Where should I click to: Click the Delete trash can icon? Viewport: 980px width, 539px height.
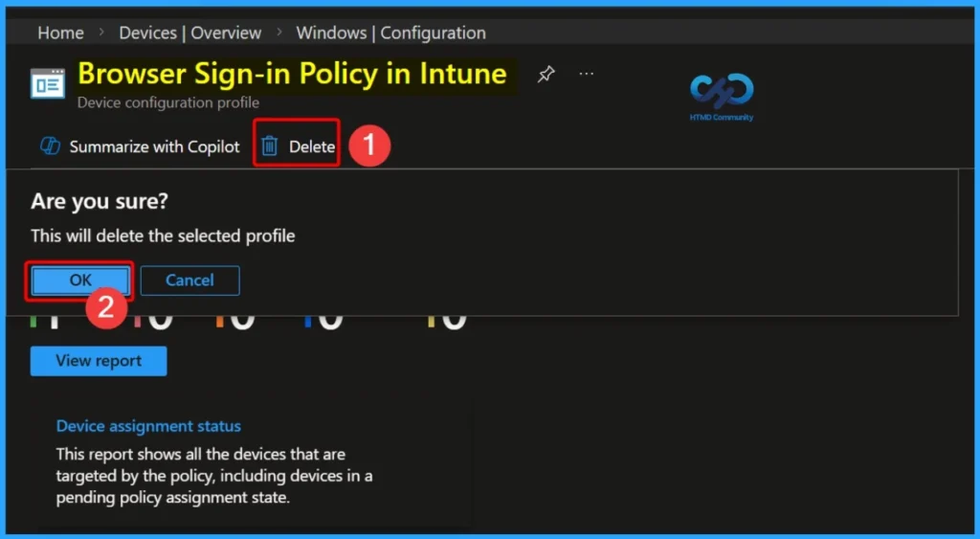click(x=269, y=146)
